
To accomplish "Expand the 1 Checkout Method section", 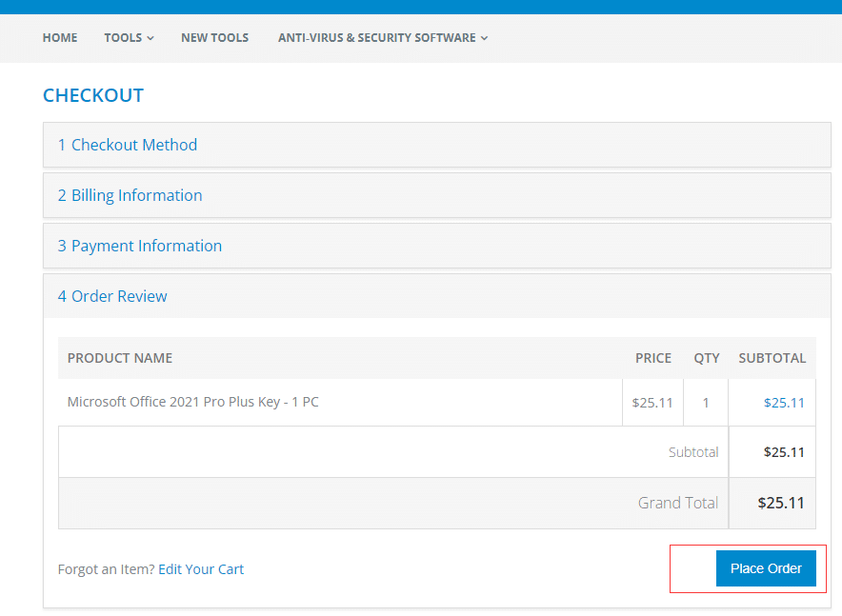I will click(x=436, y=145).
